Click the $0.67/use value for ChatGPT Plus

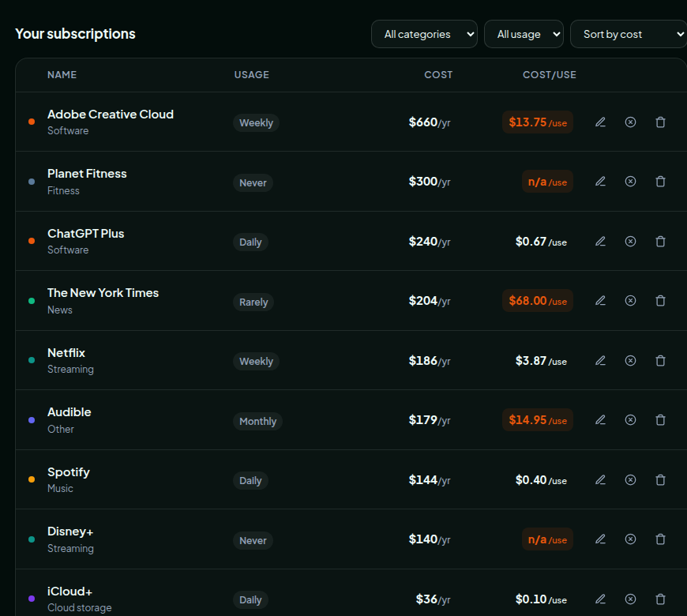click(541, 242)
